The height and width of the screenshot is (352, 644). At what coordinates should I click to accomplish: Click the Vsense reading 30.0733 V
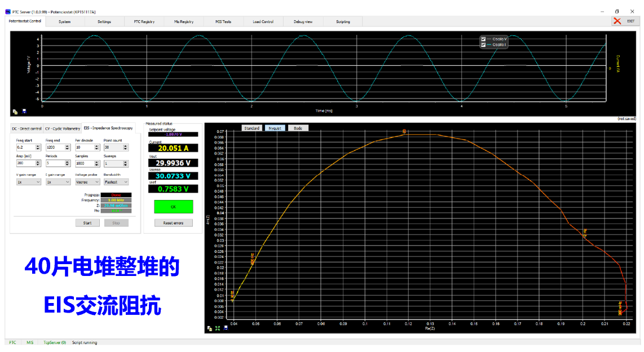(x=173, y=176)
